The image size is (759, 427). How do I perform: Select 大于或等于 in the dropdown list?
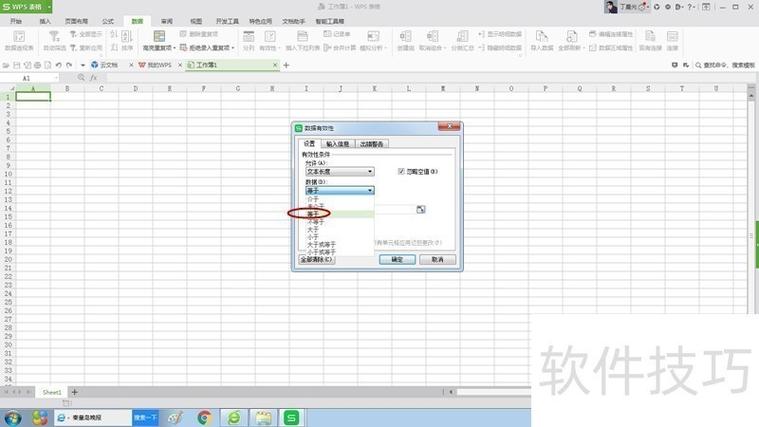click(340, 244)
